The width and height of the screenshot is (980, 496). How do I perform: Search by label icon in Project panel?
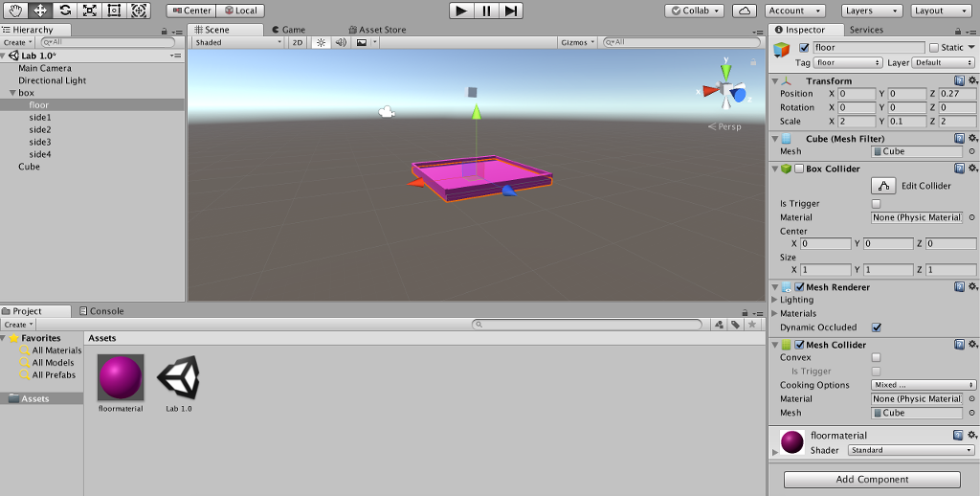click(736, 324)
